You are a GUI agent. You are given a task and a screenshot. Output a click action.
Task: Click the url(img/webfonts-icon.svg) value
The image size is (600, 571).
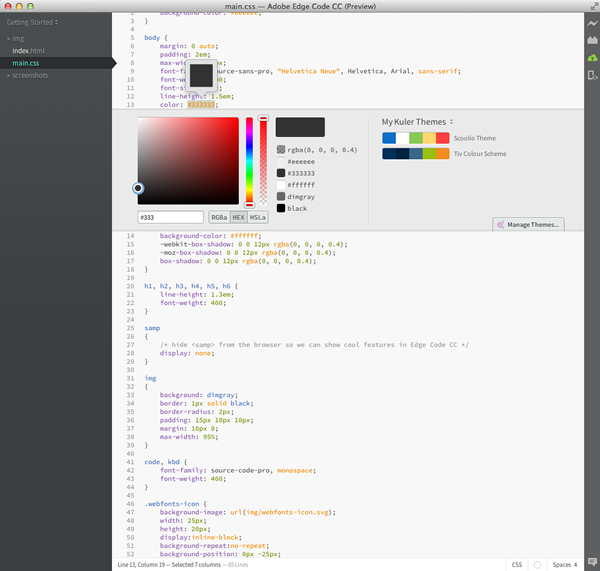283,512
